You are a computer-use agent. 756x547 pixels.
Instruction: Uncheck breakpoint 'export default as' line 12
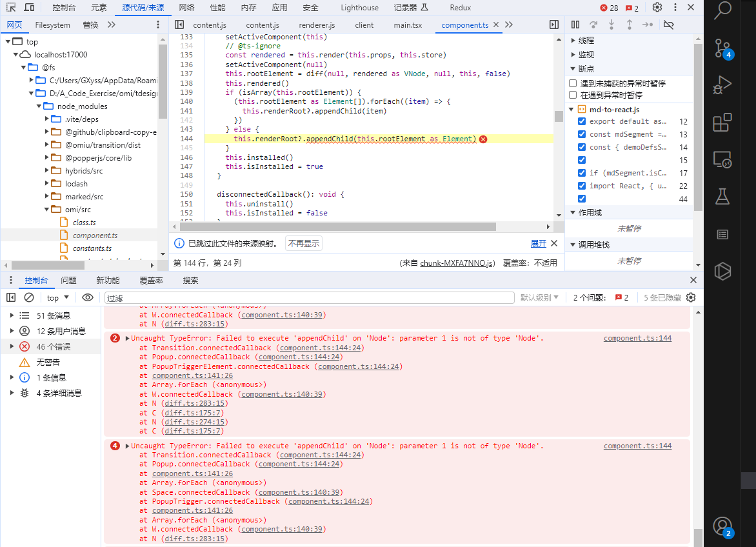coord(582,121)
